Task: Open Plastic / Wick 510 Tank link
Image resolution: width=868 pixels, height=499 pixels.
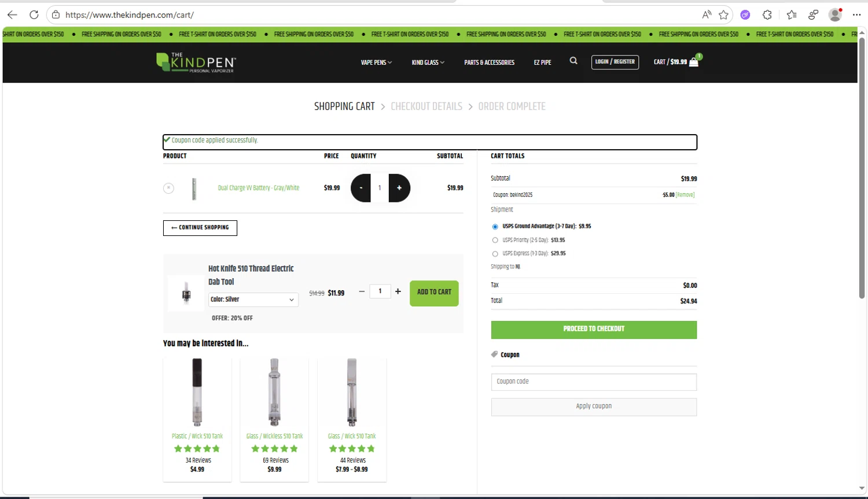Action: 197,436
